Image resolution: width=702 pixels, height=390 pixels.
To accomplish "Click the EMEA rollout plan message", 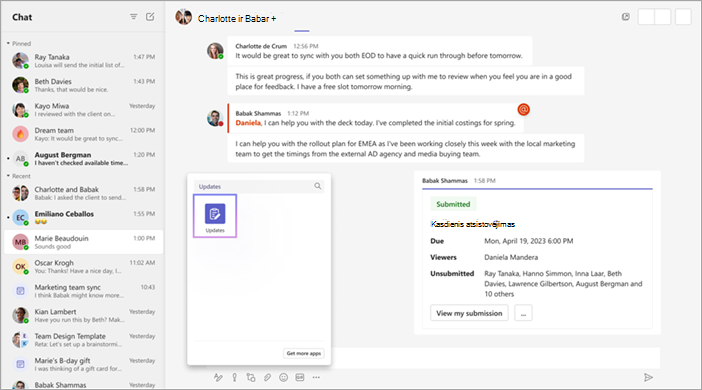I will (406, 148).
